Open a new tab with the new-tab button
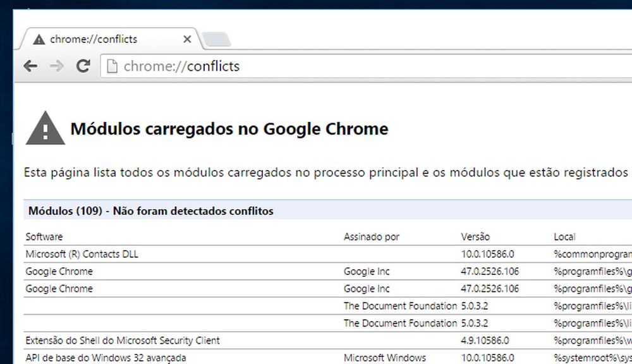The height and width of the screenshot is (364, 632). pyautogui.click(x=216, y=40)
